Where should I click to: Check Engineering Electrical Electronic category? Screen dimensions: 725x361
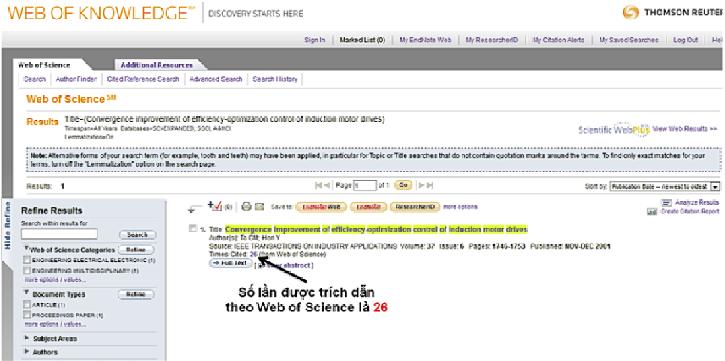[27, 260]
